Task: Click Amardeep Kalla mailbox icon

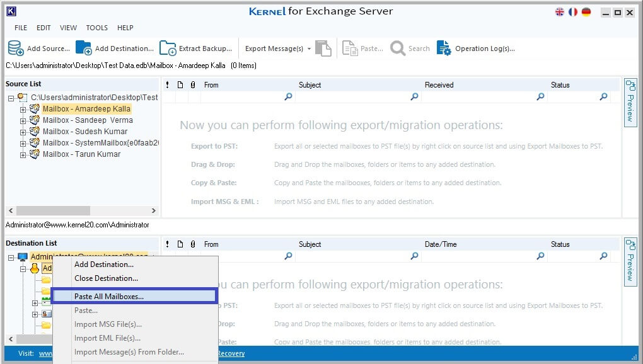Action: pos(35,108)
